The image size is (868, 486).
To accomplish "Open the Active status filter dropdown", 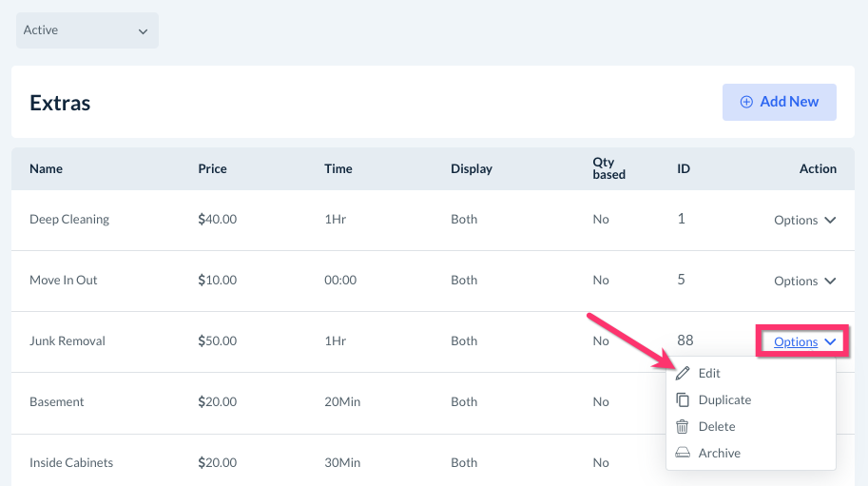I will coord(87,30).
